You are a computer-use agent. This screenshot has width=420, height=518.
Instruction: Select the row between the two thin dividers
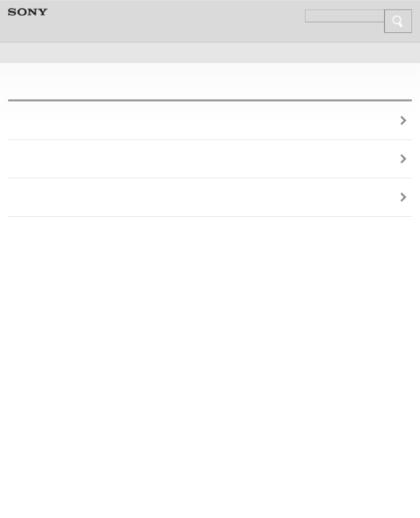coord(209,159)
